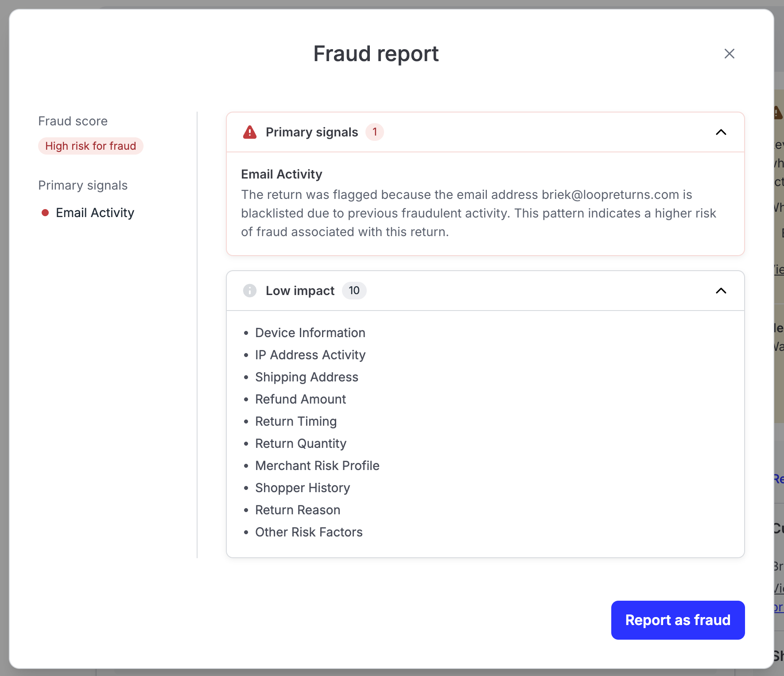Select Device Information in low impact list
This screenshot has height=676, width=784.
310,333
